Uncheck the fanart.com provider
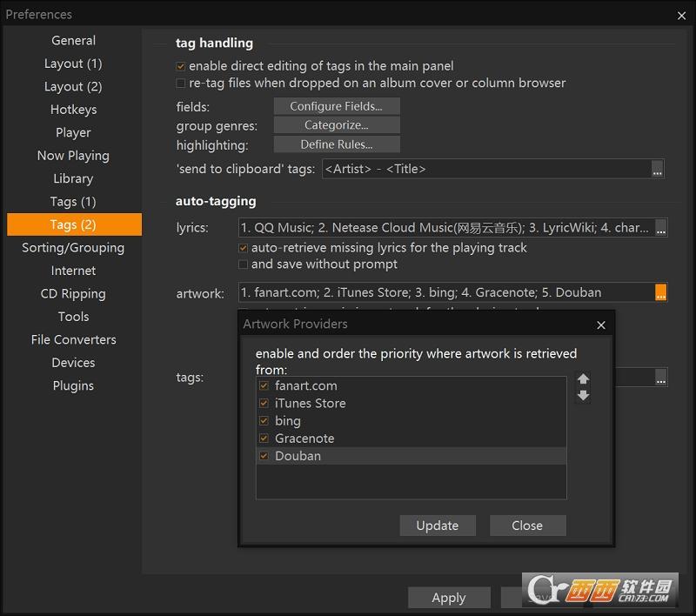This screenshot has height=616, width=696. (264, 385)
